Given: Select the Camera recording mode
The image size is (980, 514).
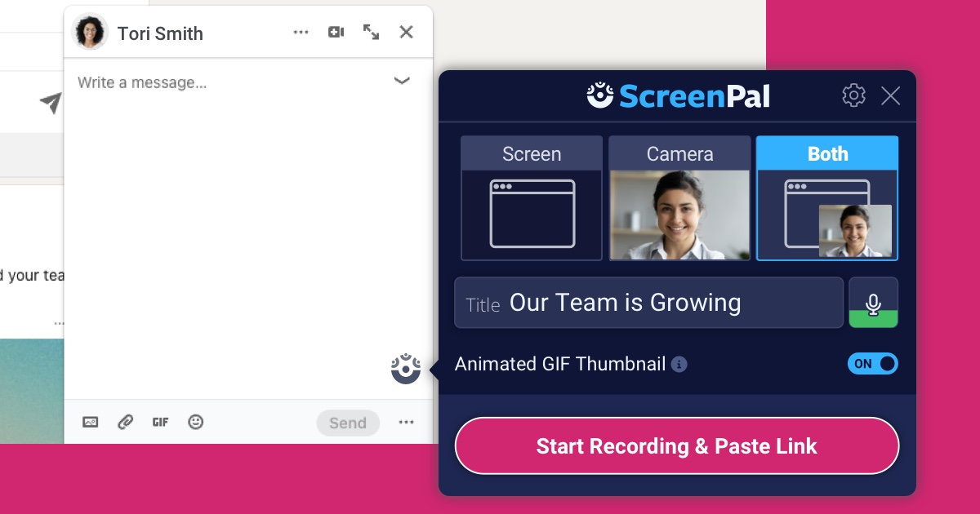Looking at the screenshot, I should pos(679,198).
